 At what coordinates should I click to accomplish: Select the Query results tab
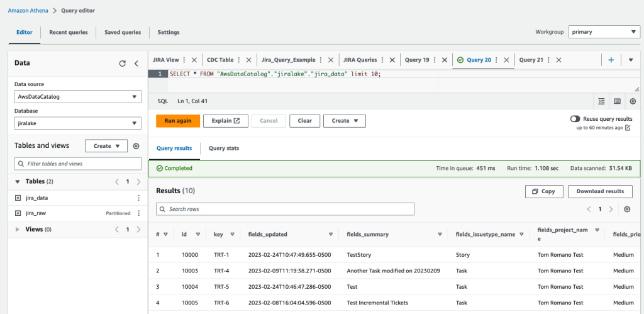click(174, 149)
